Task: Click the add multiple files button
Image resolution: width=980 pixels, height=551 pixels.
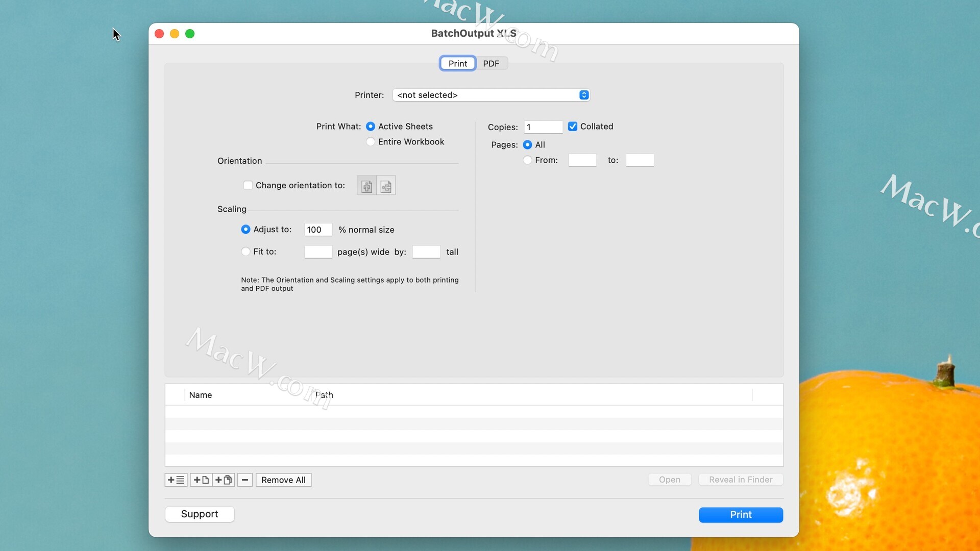Action: coord(224,480)
